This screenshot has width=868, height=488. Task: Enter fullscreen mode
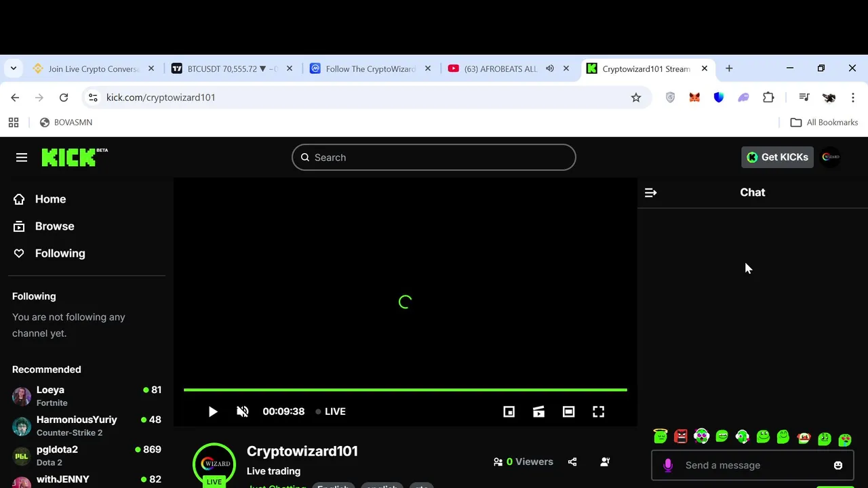point(598,411)
